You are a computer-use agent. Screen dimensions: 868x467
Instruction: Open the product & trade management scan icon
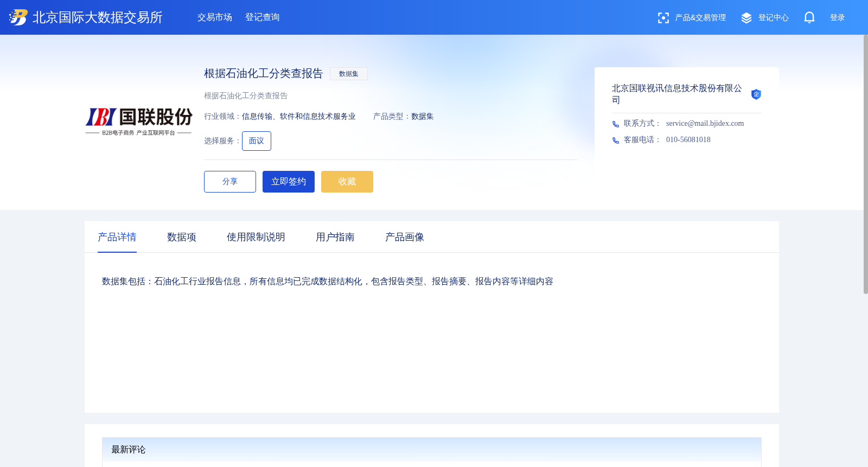(663, 18)
